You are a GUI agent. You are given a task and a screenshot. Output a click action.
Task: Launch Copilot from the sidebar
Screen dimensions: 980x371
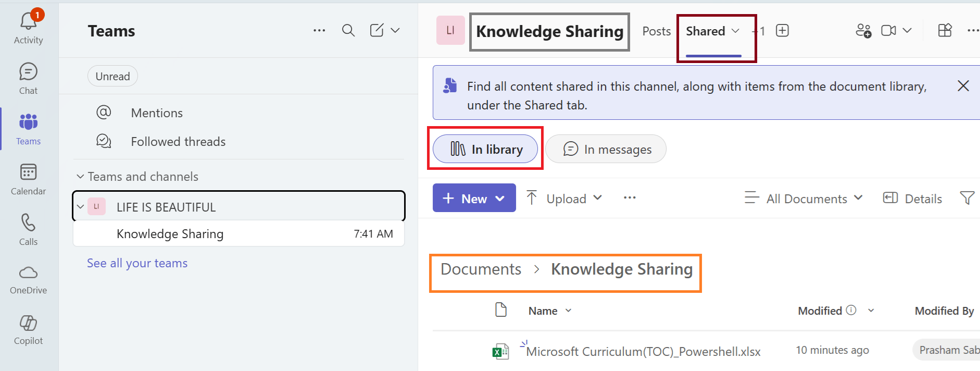click(28, 330)
